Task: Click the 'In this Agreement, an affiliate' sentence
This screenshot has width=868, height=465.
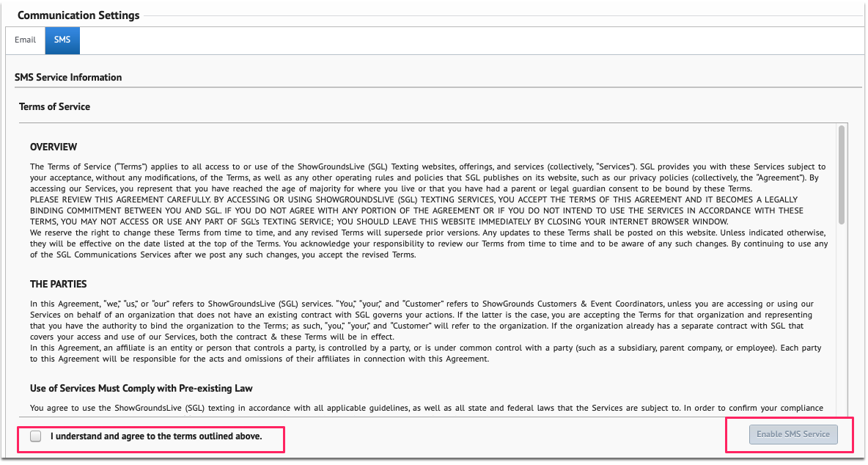Action: pos(426,354)
